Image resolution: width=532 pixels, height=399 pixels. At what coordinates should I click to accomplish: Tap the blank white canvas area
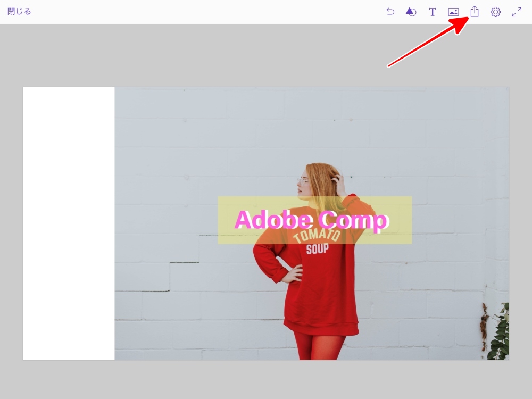pyautogui.click(x=69, y=223)
